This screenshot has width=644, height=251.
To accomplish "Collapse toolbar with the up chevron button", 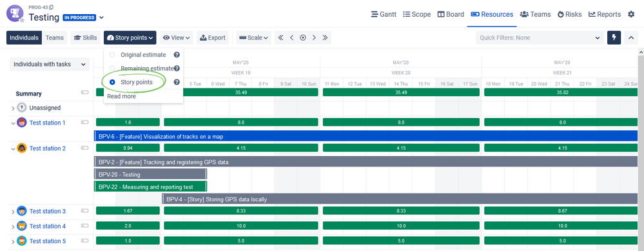I will pyautogui.click(x=631, y=38).
